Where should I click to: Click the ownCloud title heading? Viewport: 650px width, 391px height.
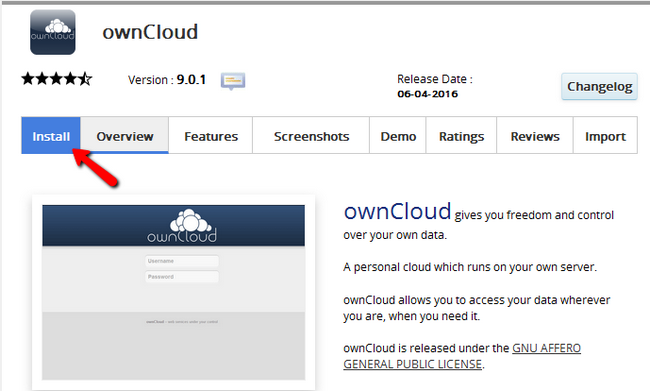150,32
